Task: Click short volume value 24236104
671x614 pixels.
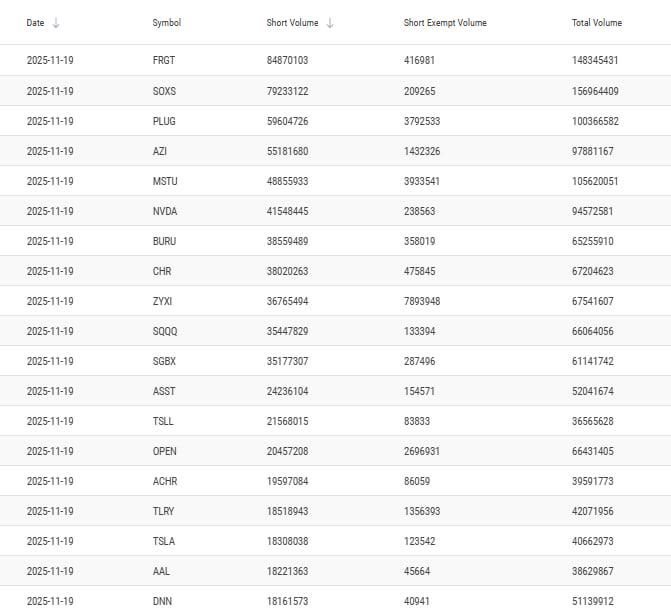Action: tap(287, 391)
